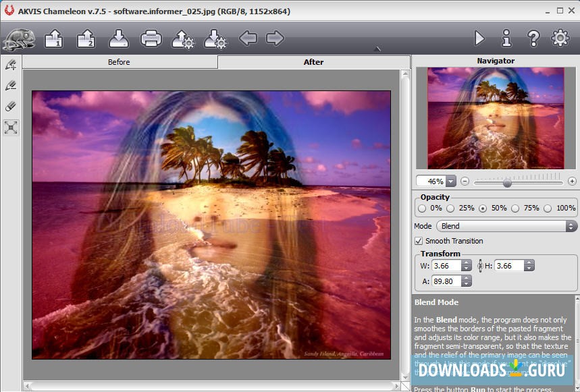The height and width of the screenshot is (392, 580).
Task: Open the Mode dropdown showing Blend
Action: [x=506, y=226]
